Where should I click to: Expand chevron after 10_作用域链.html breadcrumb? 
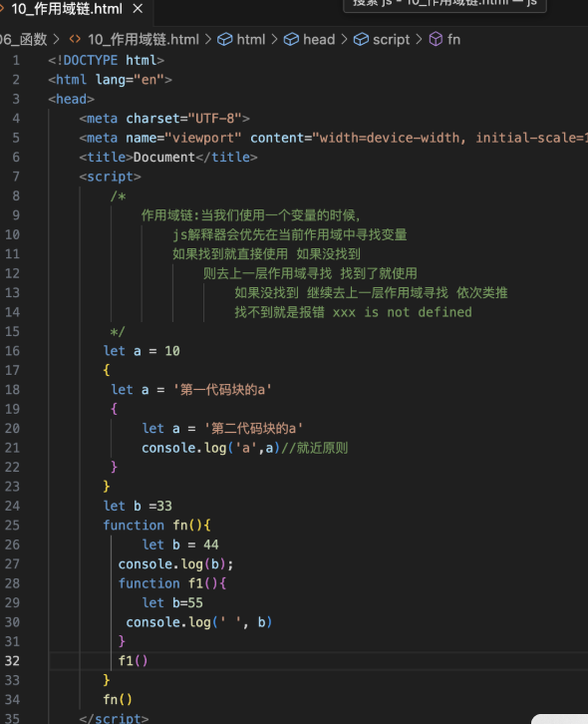click(x=208, y=39)
